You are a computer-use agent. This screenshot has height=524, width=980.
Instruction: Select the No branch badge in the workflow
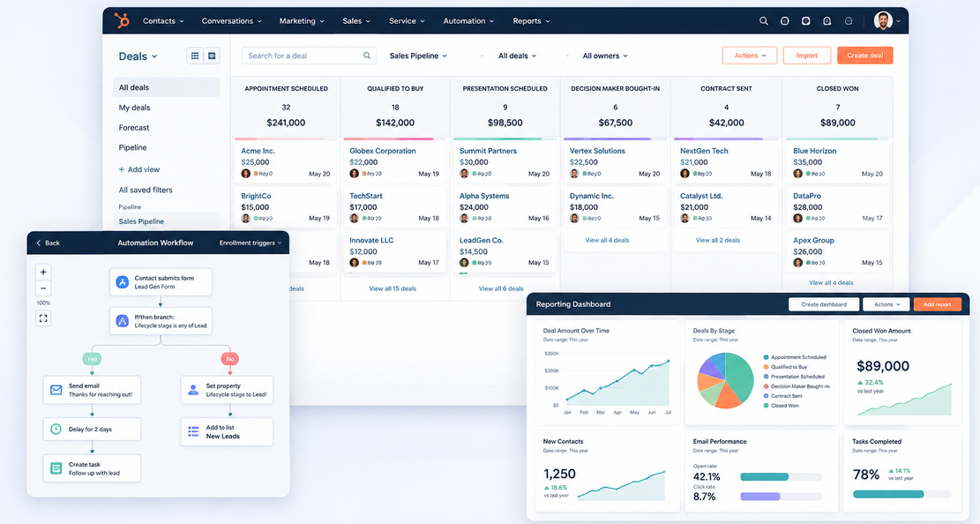pyautogui.click(x=230, y=359)
